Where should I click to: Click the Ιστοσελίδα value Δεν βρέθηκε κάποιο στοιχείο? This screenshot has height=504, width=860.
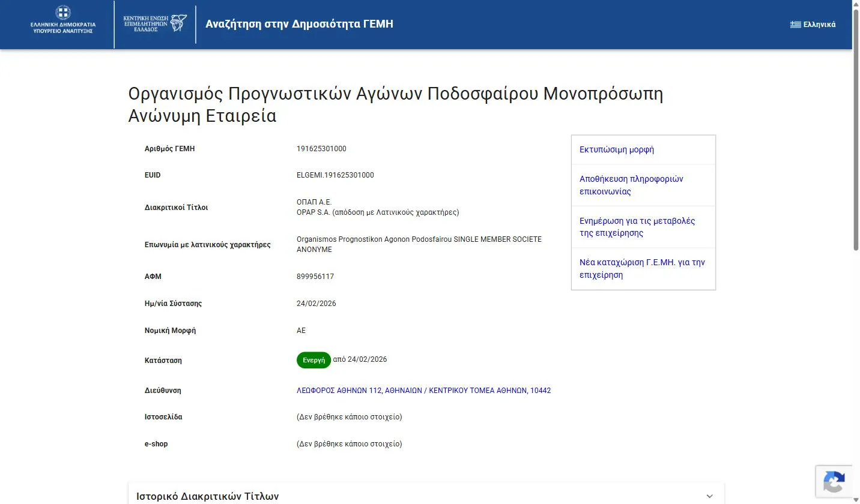click(x=350, y=417)
